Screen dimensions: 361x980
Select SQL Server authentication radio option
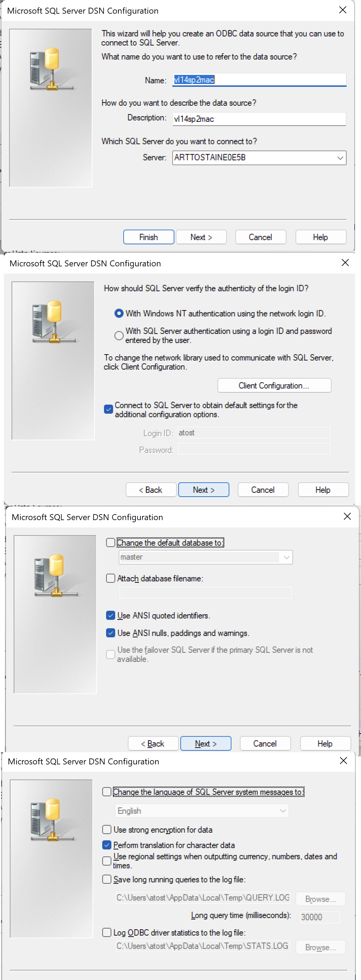[x=119, y=336]
